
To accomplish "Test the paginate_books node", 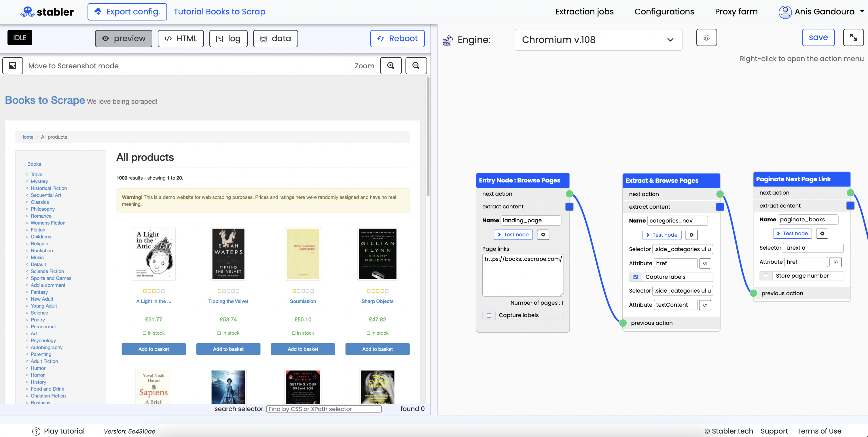I will pyautogui.click(x=792, y=234).
